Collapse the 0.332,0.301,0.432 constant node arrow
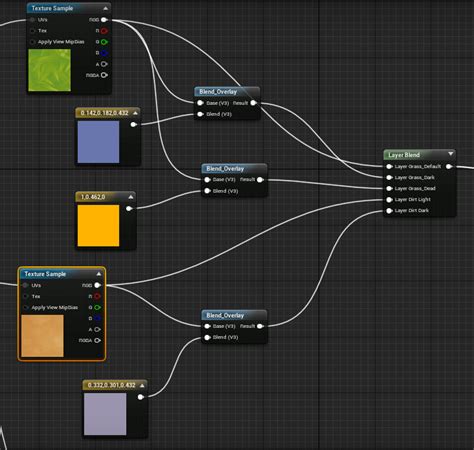 click(142, 385)
